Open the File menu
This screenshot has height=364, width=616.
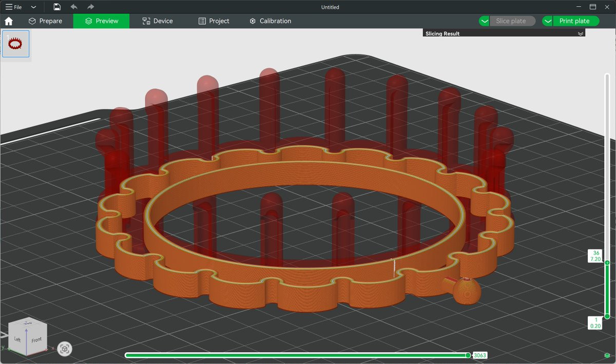pos(13,7)
